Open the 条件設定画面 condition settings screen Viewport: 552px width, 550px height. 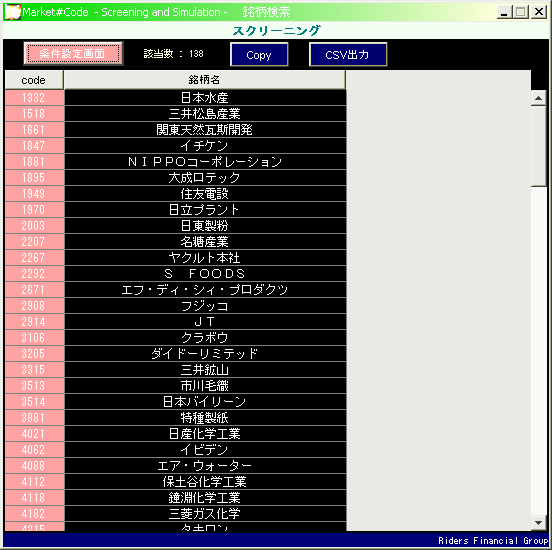(x=73, y=54)
